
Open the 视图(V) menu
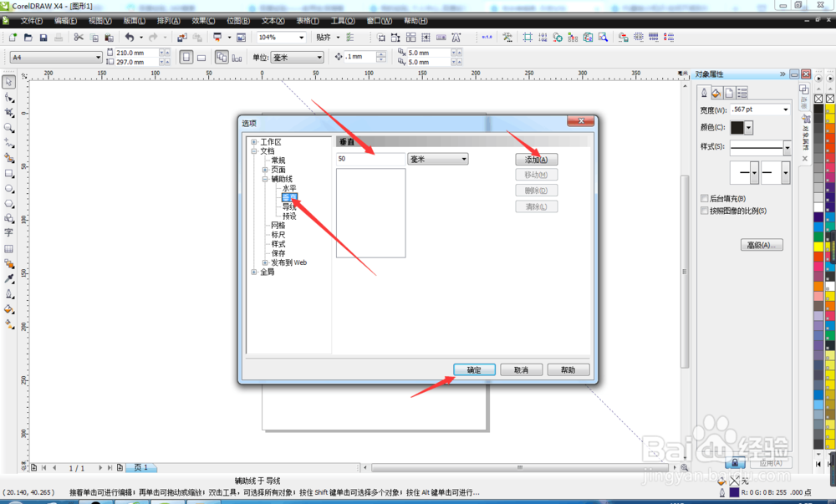click(100, 21)
